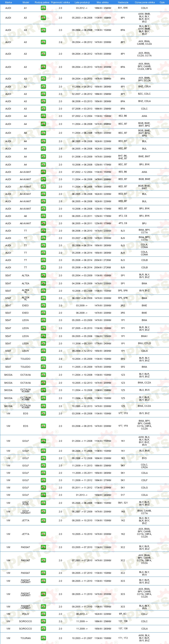
Task: Click the POLO model cell
Action: tap(26, 614)
